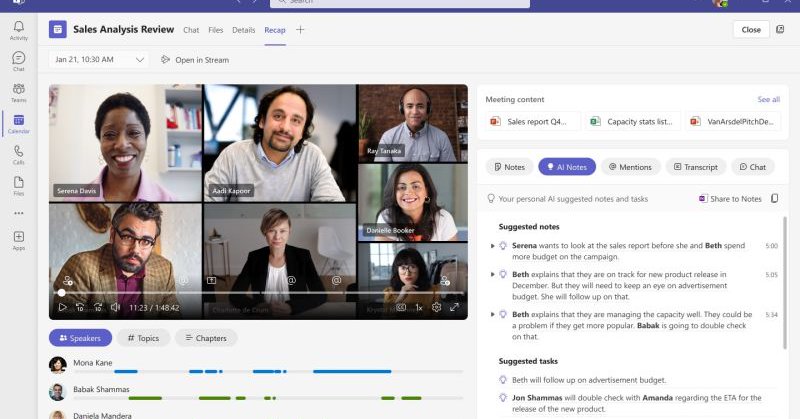
Task: Click Mona Kane's avatar
Action: (58, 365)
